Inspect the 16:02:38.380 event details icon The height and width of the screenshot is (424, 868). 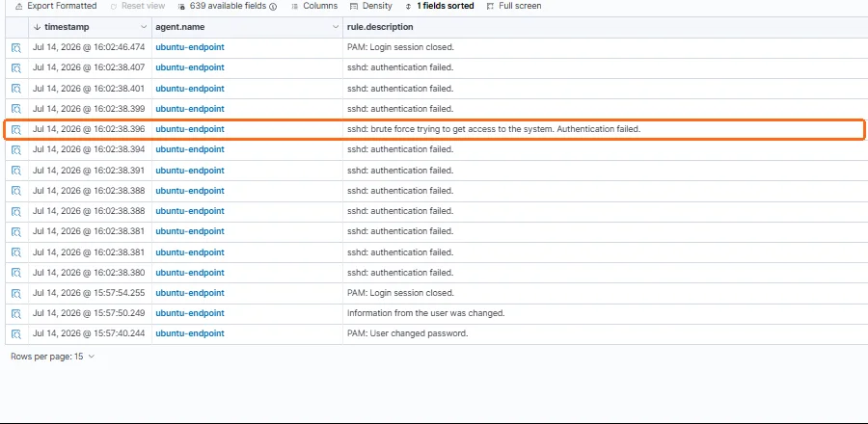[x=16, y=273]
